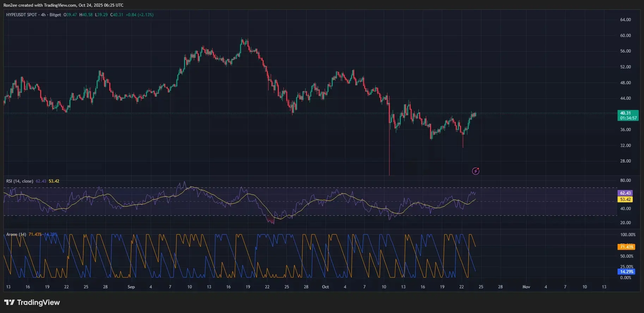Viewport: 644px width, 313px height.
Task: Click the TradingView logo in the footer
Action: click(x=32, y=302)
